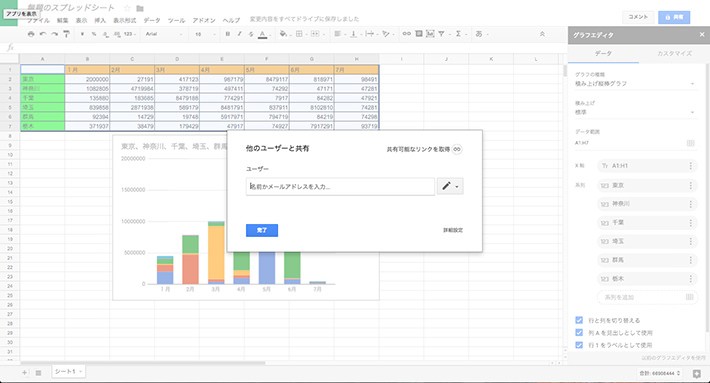Click the name or email input field

tap(340, 187)
